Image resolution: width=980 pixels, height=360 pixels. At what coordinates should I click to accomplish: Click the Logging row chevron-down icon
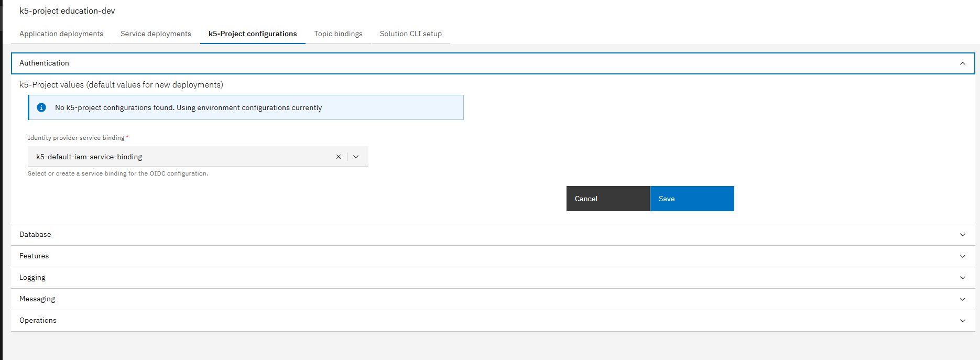(962, 278)
